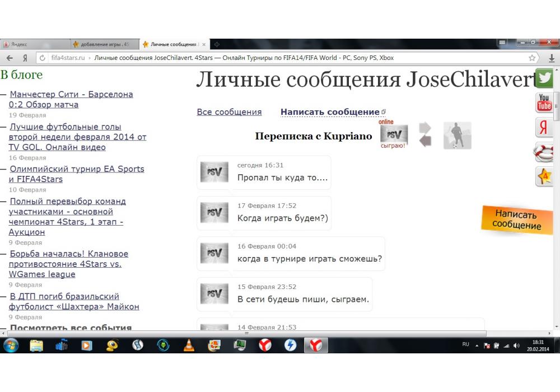Screen dimensions: 560x392
Task: Click Kupriano's PSV avatar in header
Action: coord(394,134)
